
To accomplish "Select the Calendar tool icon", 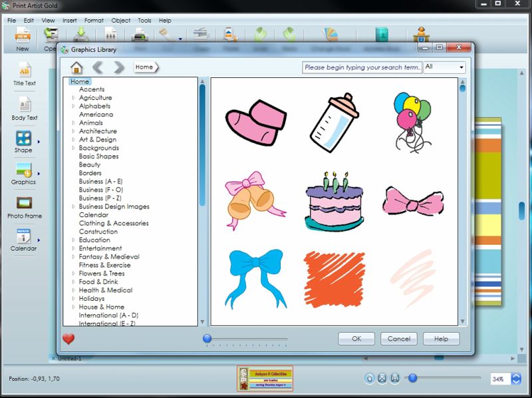I will click(23, 236).
